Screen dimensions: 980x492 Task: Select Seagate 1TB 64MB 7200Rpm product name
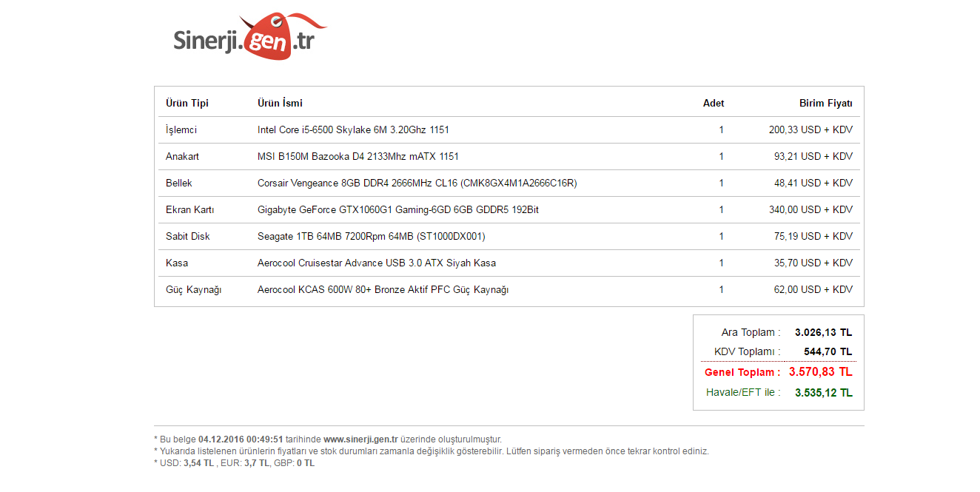pyautogui.click(x=372, y=236)
